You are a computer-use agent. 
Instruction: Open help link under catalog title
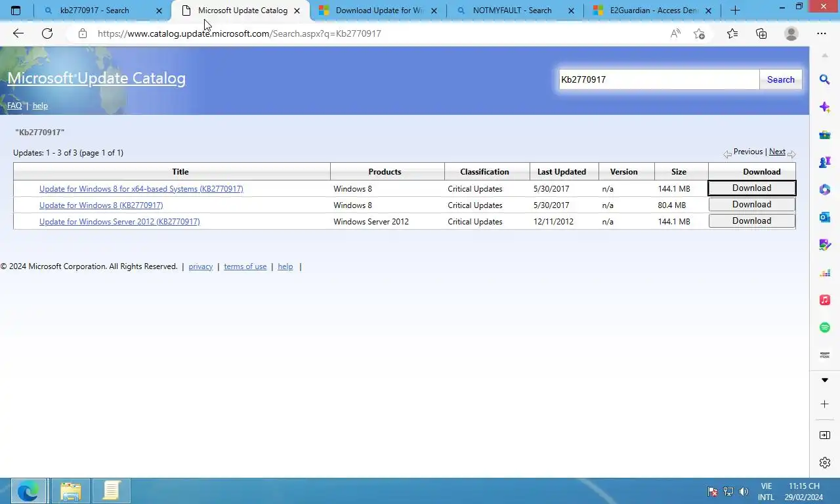pos(40,106)
